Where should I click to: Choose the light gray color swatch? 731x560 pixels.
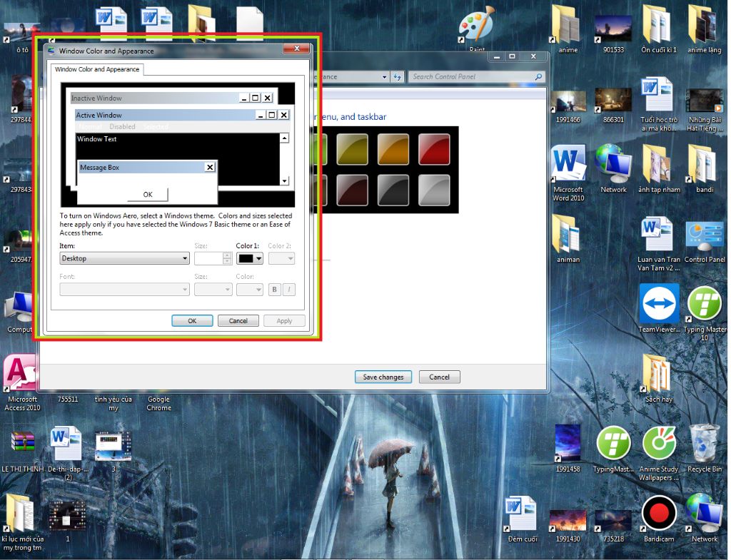tap(434, 190)
